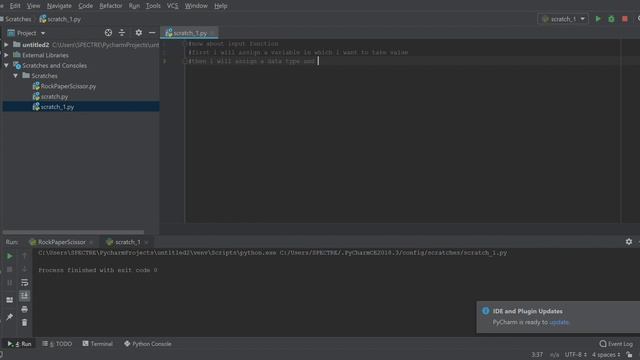Open the Refactor menu
This screenshot has height=360, width=640.
tap(111, 6)
